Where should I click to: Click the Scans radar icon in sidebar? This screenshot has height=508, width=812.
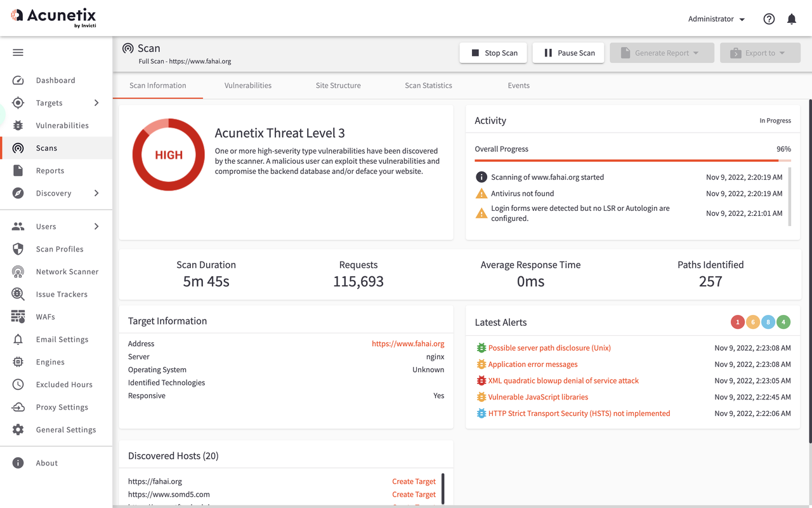(x=18, y=148)
